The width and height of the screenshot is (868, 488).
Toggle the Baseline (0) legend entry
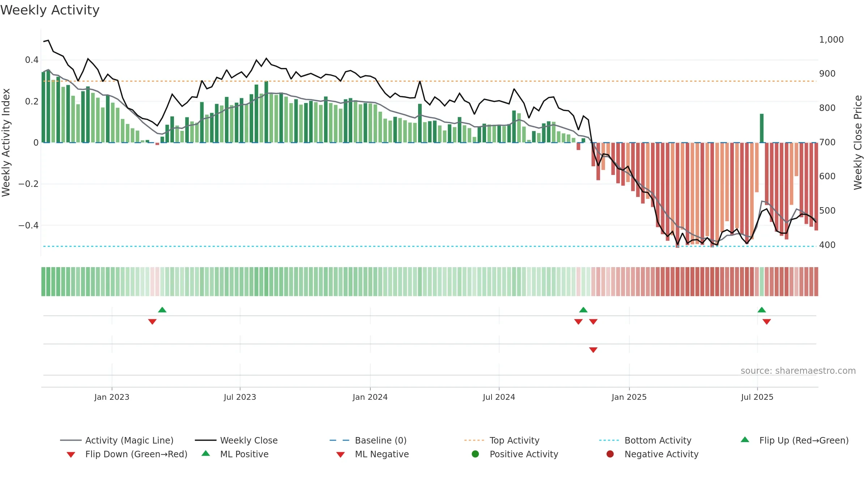tap(368, 440)
